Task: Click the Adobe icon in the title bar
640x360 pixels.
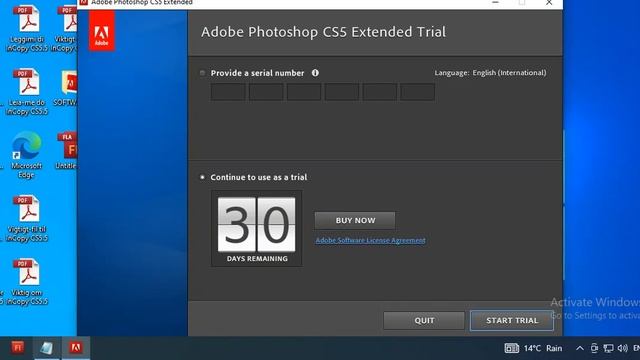Action: pyautogui.click(x=84, y=2)
